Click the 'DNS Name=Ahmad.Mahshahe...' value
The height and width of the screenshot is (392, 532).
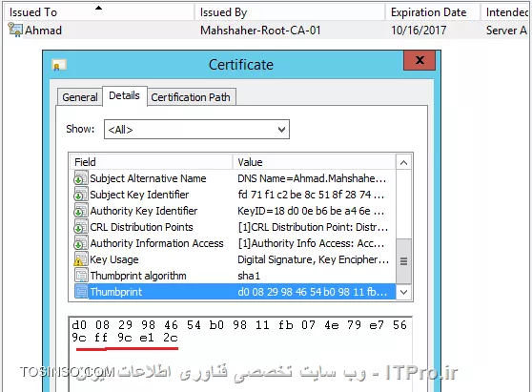(312, 178)
